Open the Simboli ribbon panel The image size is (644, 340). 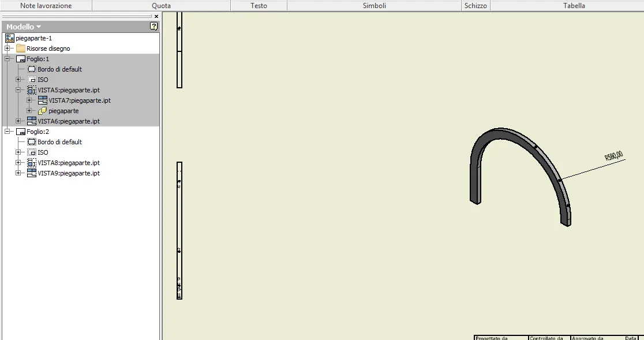point(374,6)
